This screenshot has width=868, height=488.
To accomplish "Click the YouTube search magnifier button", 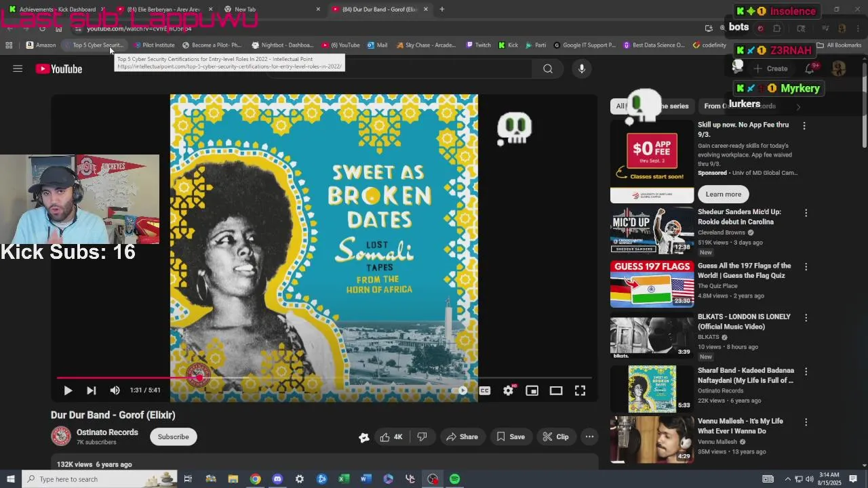I will tap(548, 68).
